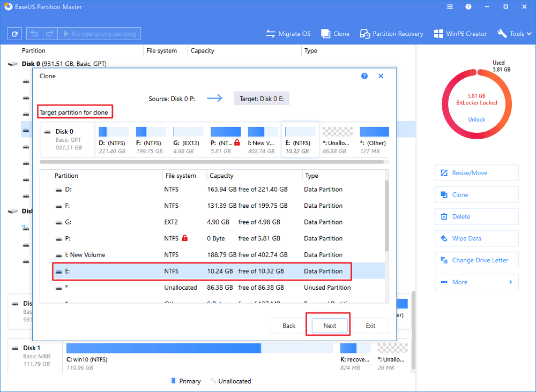Click the Used 5.81 GB donut chart
The width and height of the screenshot is (536, 392).
pyautogui.click(x=477, y=104)
